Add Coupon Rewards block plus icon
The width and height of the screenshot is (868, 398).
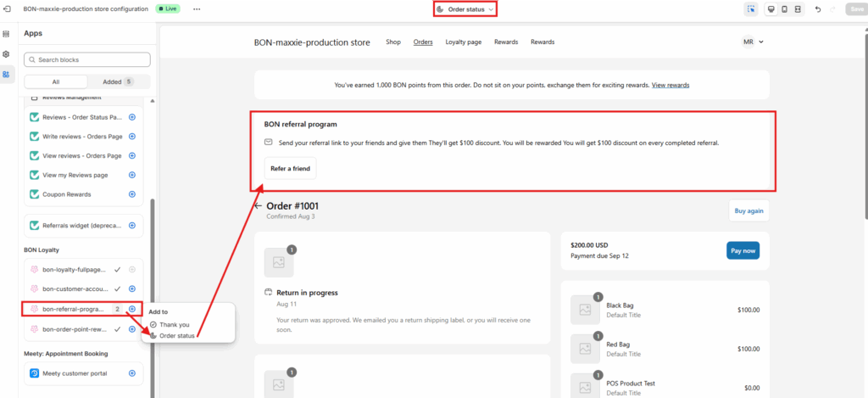tap(131, 194)
